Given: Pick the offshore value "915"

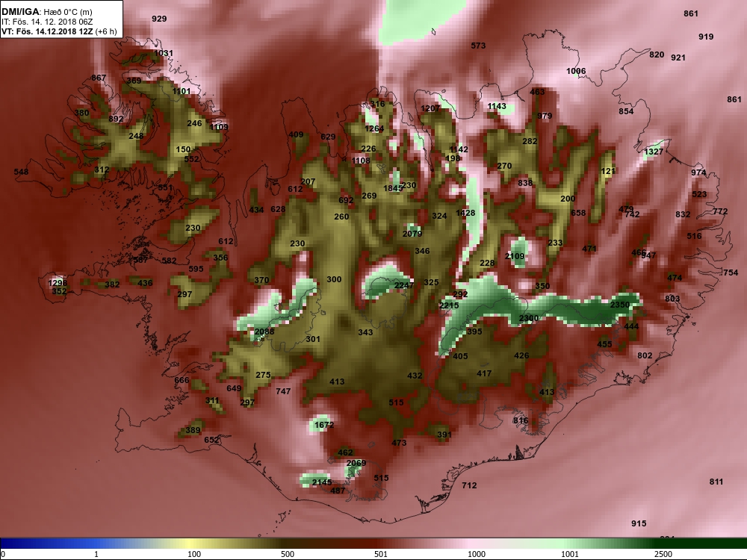Looking at the screenshot, I should pos(639,523).
